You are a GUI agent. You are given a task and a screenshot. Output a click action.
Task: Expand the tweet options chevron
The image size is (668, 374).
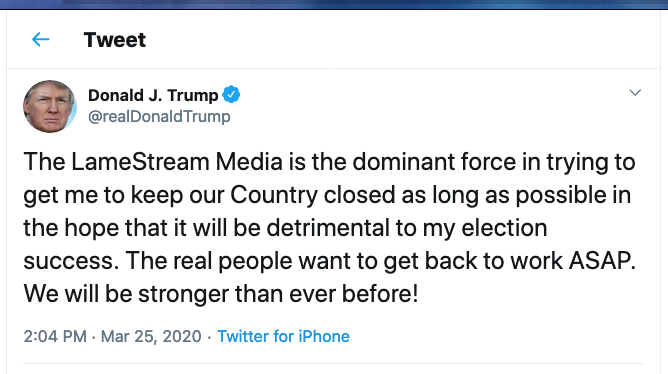click(x=635, y=92)
